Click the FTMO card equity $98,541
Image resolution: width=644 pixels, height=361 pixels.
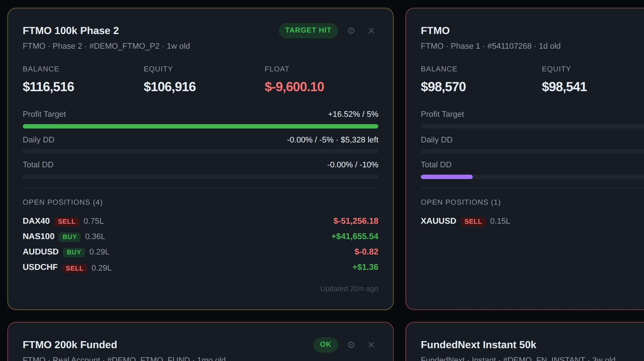coord(564,87)
